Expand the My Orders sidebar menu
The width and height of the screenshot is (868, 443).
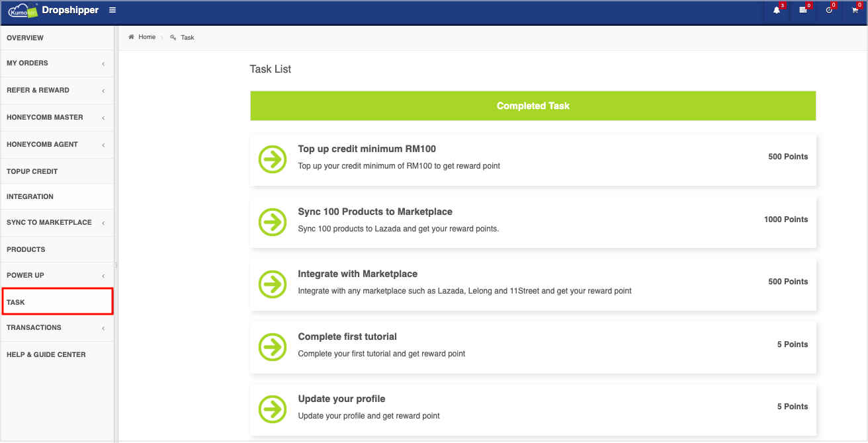57,63
